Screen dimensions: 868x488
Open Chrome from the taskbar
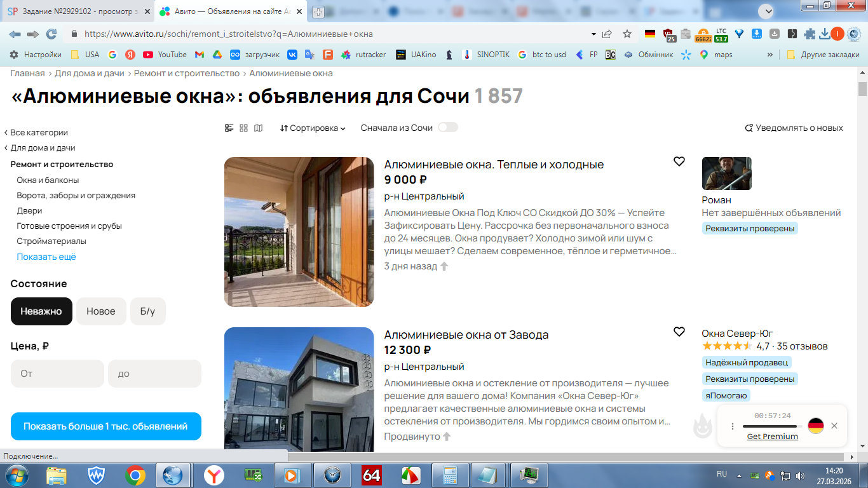(135, 475)
